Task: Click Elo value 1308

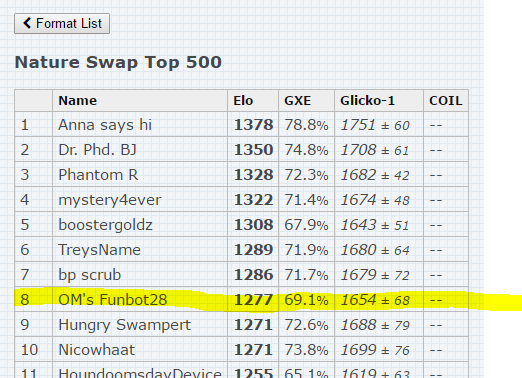Action: [x=254, y=225]
